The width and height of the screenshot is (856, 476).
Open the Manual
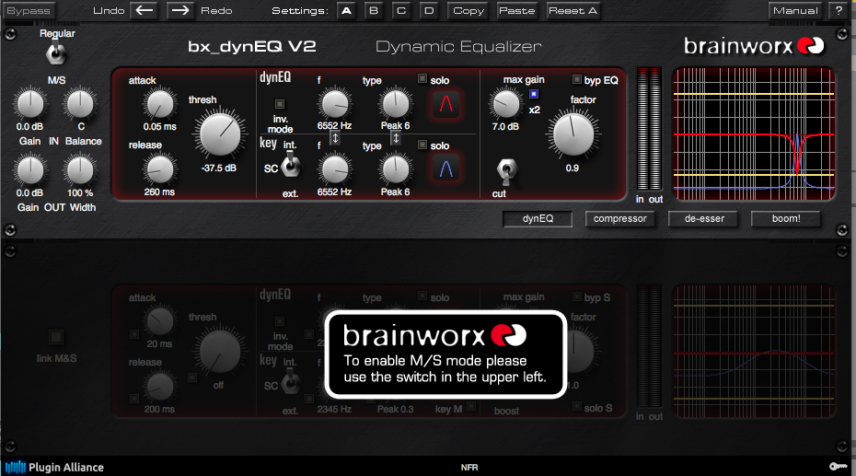coord(795,10)
